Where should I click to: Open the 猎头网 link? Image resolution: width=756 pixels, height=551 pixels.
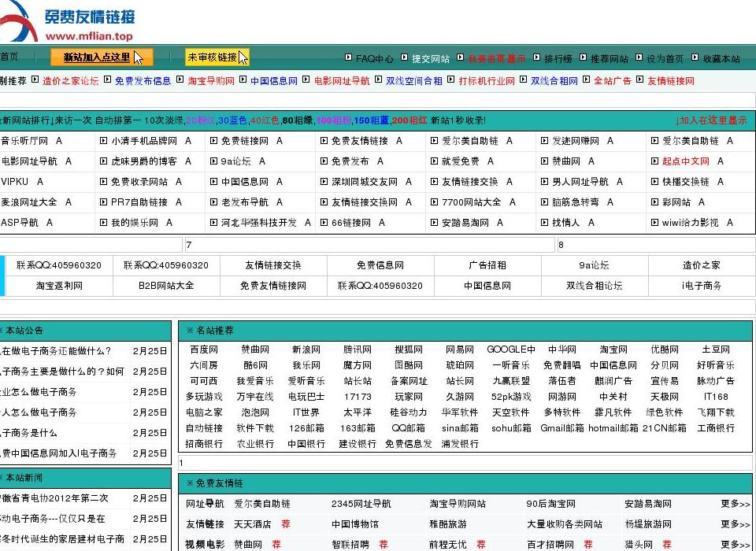click(x=639, y=545)
